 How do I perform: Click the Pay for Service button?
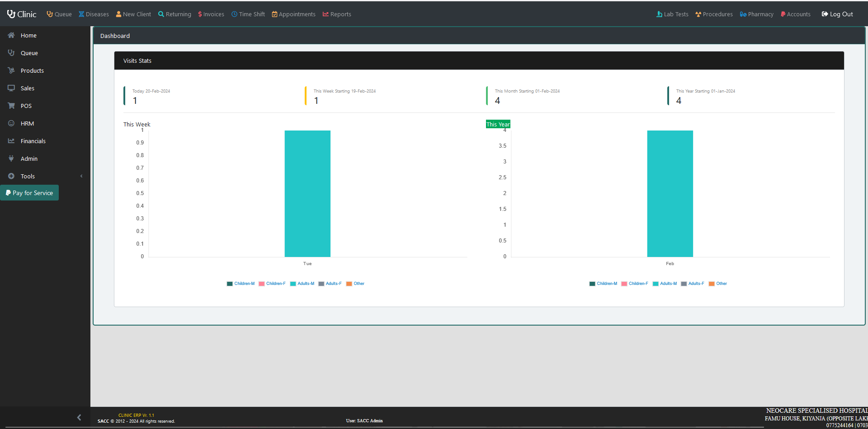(29, 193)
